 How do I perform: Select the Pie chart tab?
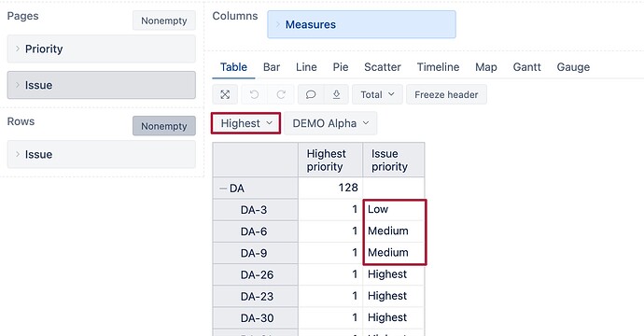(x=341, y=67)
